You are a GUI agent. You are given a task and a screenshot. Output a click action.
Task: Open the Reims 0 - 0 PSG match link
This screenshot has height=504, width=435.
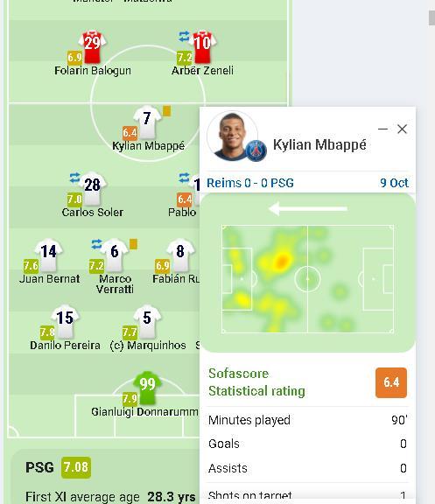click(250, 183)
